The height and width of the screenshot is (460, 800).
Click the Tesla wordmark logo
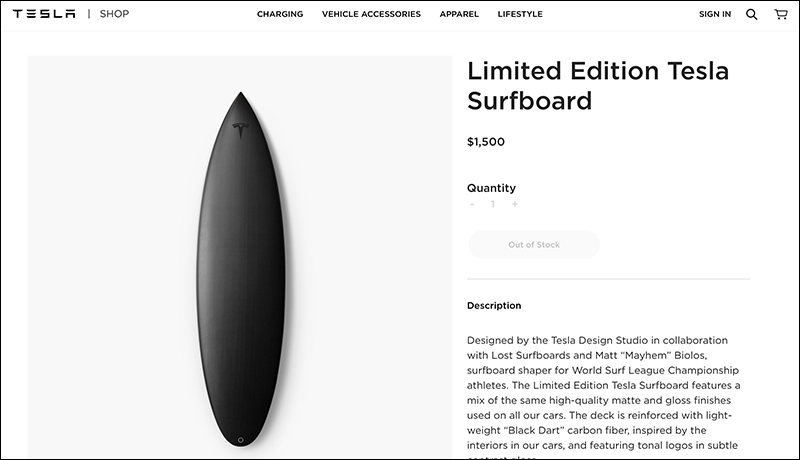coord(44,14)
